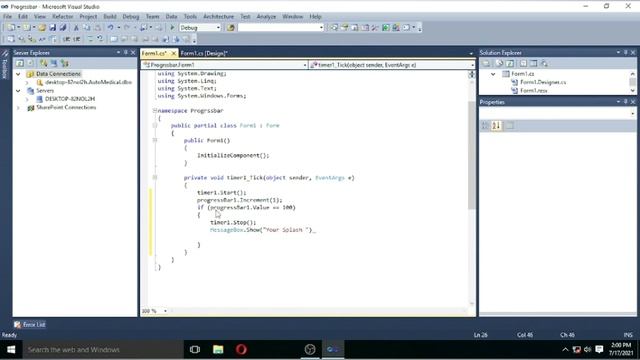
Task: Open the Help menu
Action: pyautogui.click(x=315, y=16)
